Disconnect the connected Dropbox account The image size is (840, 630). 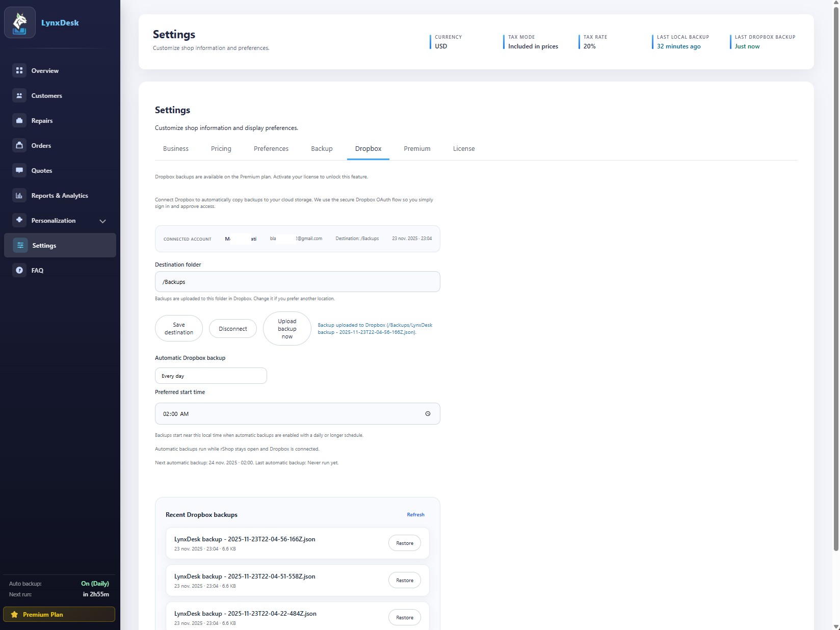[x=232, y=328]
